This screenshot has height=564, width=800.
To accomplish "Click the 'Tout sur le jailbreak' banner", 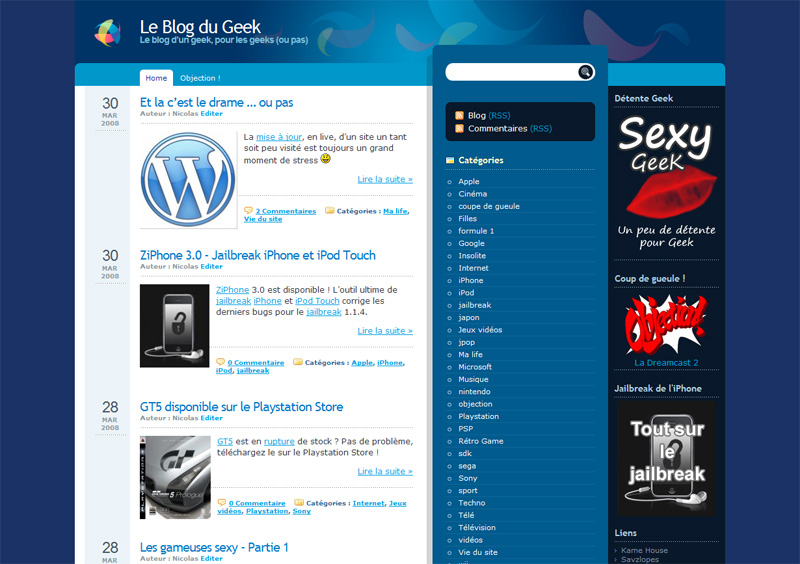I will pyautogui.click(x=666, y=458).
